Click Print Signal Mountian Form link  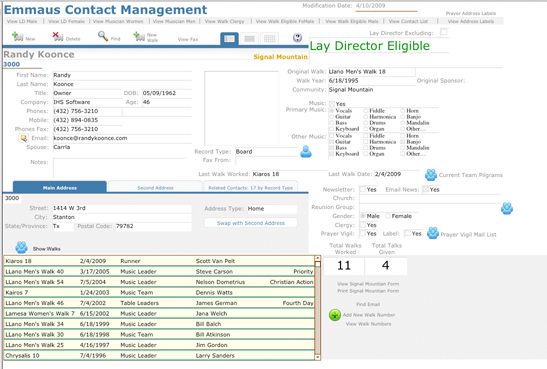tap(368, 291)
